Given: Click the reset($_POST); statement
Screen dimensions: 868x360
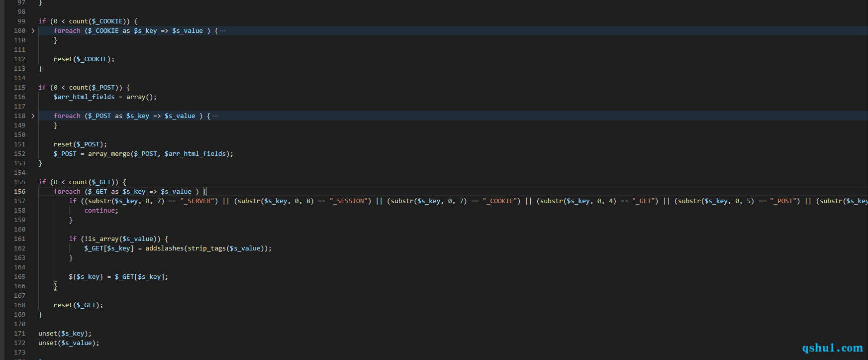Looking at the screenshot, I should 80,144.
